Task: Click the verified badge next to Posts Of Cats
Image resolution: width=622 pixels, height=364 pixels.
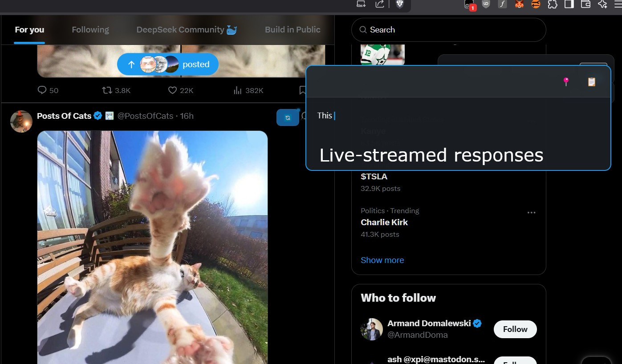Action: 98,116
